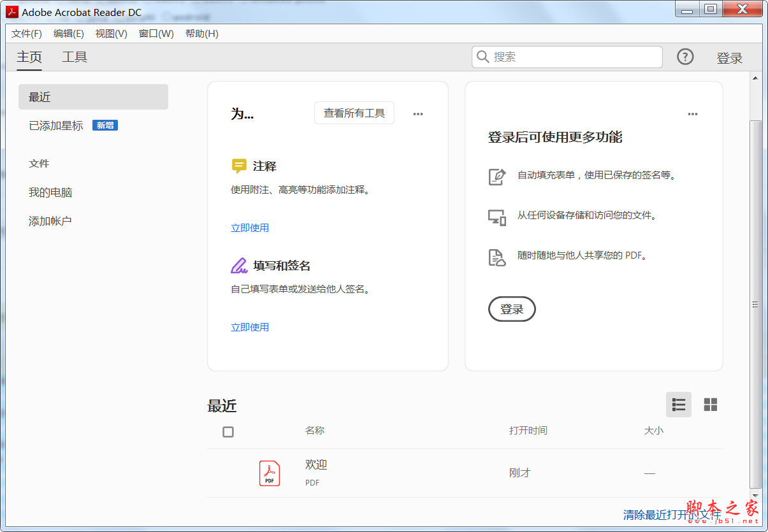768x532 pixels.
Task: Open the 文件(F) menu
Action: pyautogui.click(x=27, y=34)
